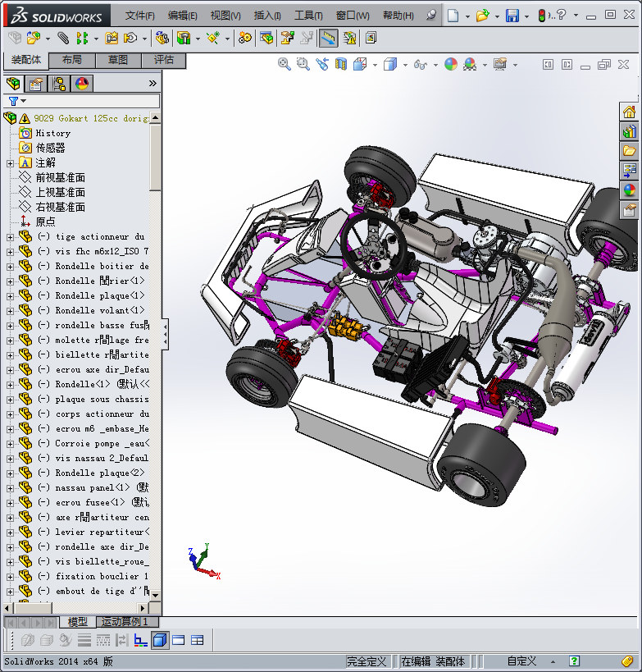This screenshot has width=642, height=672.
Task: Open the View Palette task pane
Action: tap(629, 171)
